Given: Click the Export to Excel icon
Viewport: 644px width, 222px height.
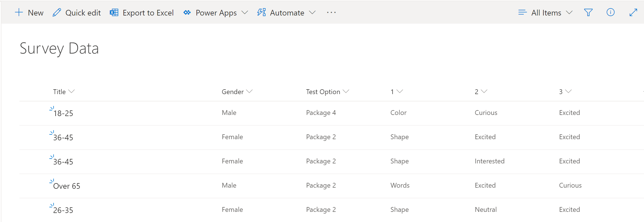Looking at the screenshot, I should point(114,12).
